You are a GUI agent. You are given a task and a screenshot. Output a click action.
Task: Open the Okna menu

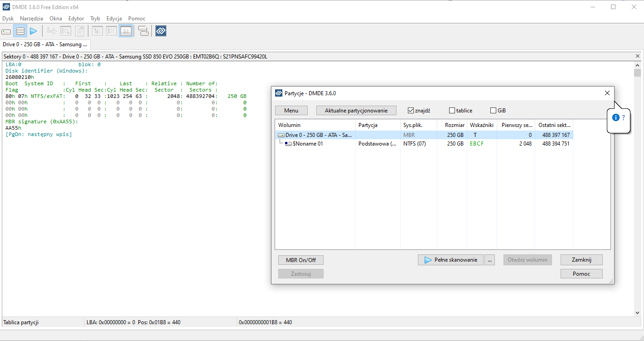pyautogui.click(x=56, y=19)
